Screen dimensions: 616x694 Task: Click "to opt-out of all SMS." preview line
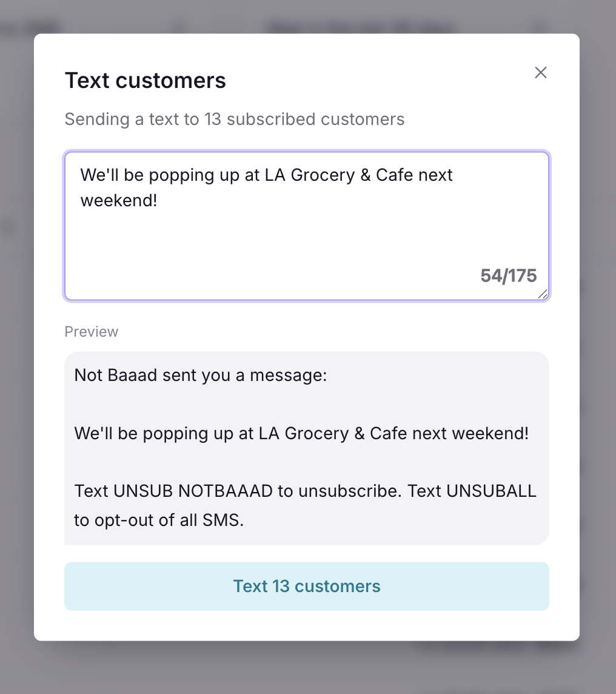tap(159, 520)
